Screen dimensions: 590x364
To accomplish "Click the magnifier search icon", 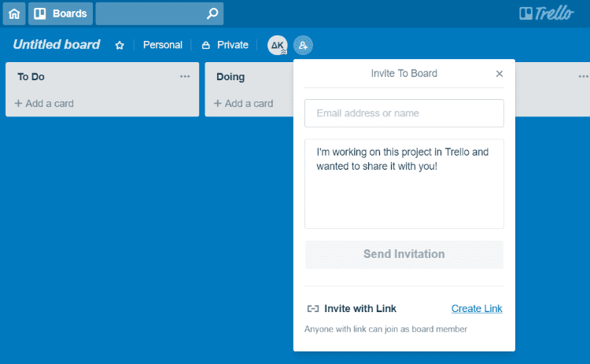I will click(x=212, y=13).
